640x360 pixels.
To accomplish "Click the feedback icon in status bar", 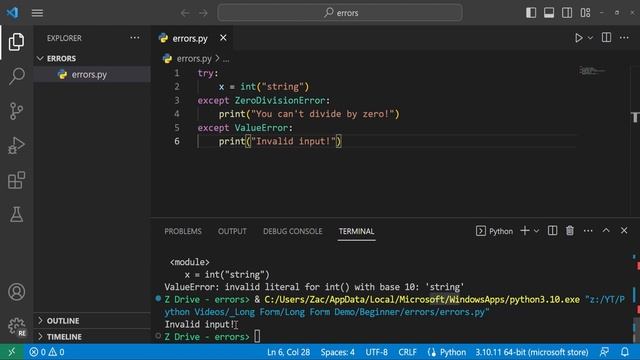I will [604, 352].
